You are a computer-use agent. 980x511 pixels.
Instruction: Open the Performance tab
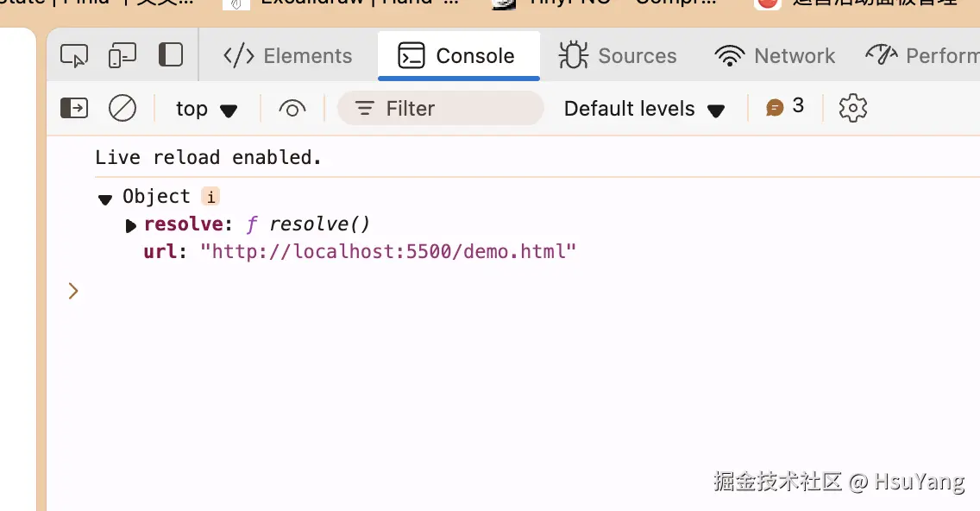(923, 56)
